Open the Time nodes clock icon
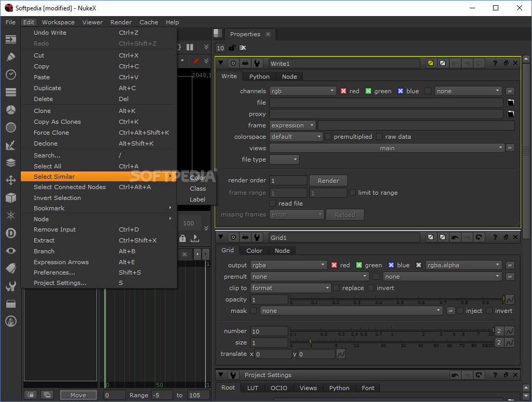 (x=11, y=75)
